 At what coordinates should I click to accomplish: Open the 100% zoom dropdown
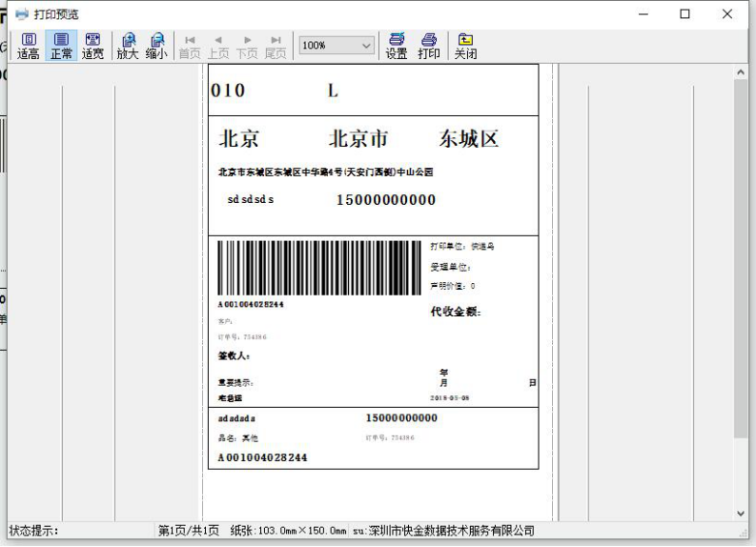point(337,46)
